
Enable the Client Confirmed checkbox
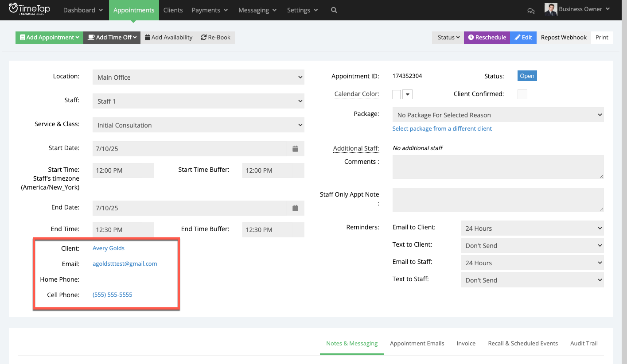click(522, 94)
